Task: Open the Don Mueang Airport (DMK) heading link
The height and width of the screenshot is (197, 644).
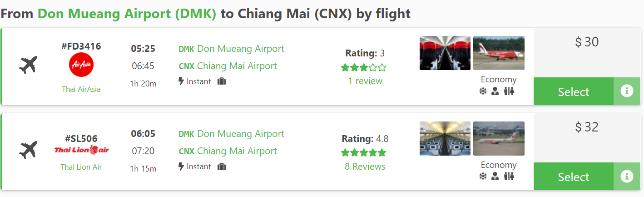Action: tap(127, 14)
